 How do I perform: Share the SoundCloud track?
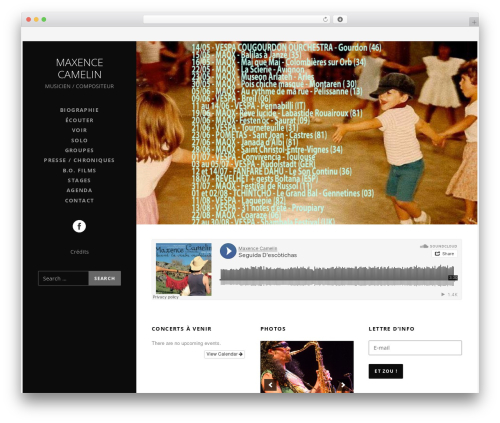coord(445,254)
